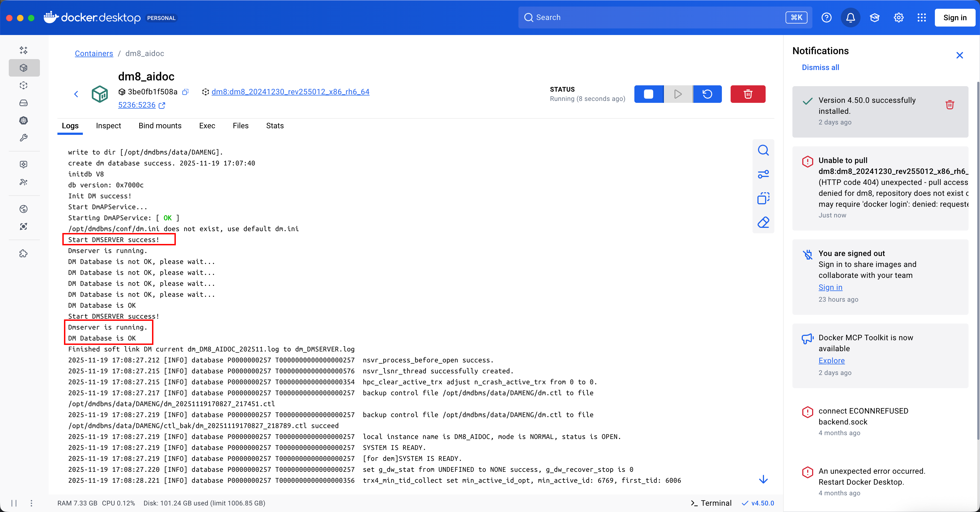The width and height of the screenshot is (980, 512).
Task: Open log display settings toggle icon
Action: pos(763,174)
